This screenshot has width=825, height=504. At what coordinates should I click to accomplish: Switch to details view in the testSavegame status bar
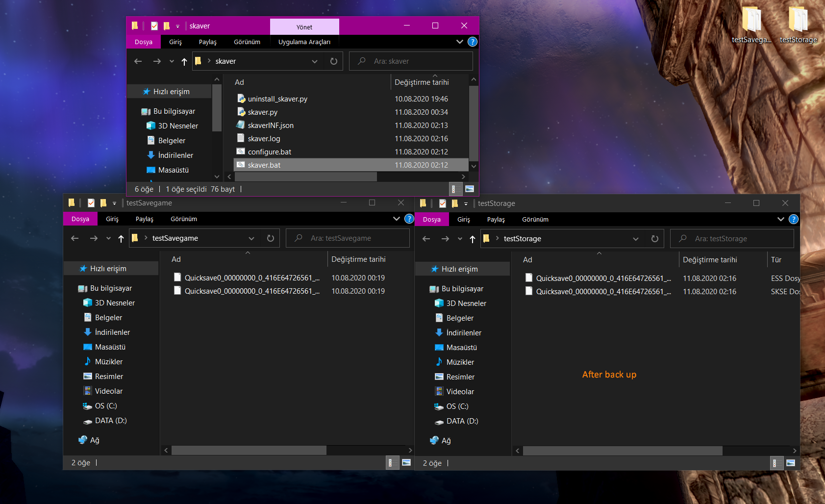pos(391,462)
